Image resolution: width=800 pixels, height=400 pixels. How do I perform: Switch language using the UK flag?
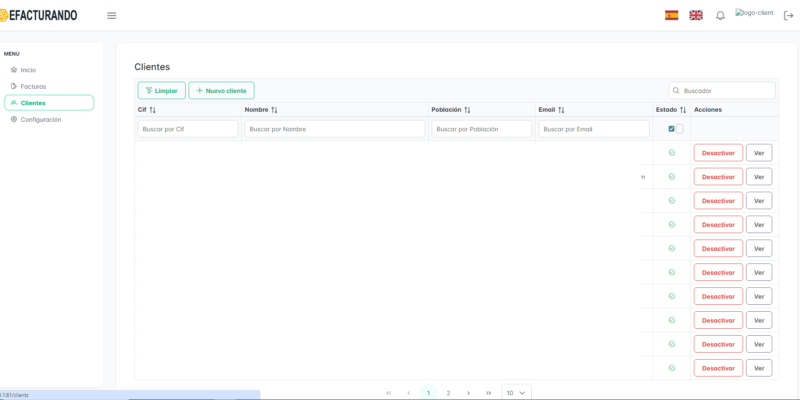pyautogui.click(x=696, y=15)
